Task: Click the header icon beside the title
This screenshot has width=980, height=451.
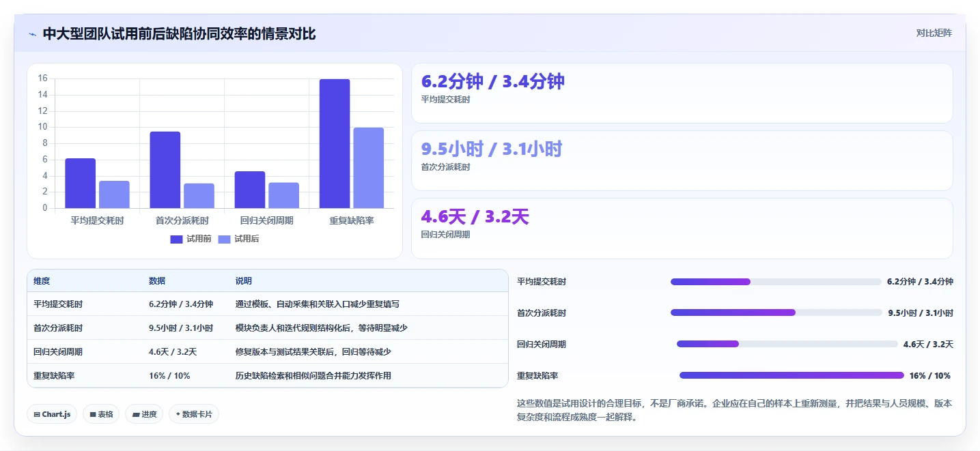Action: tap(32, 34)
